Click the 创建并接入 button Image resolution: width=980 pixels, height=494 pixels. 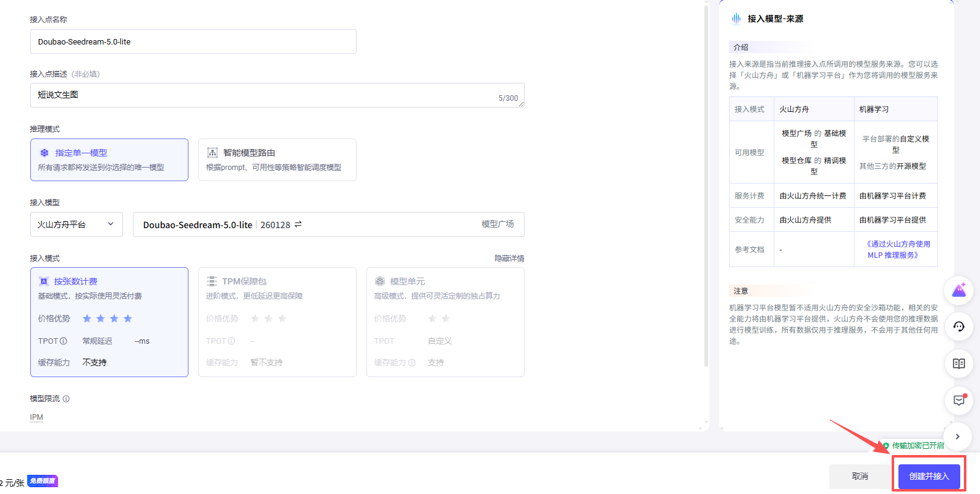pyautogui.click(x=929, y=477)
